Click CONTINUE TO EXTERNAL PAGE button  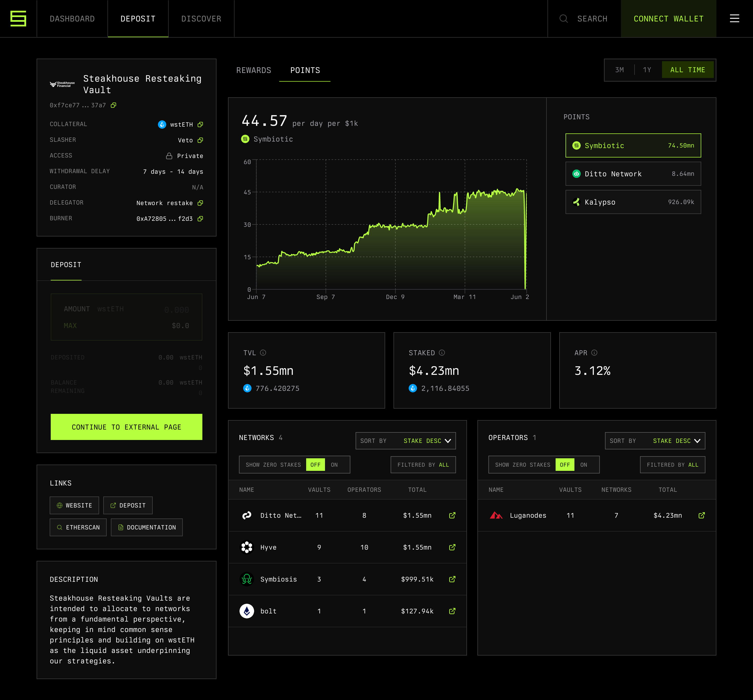pos(127,427)
